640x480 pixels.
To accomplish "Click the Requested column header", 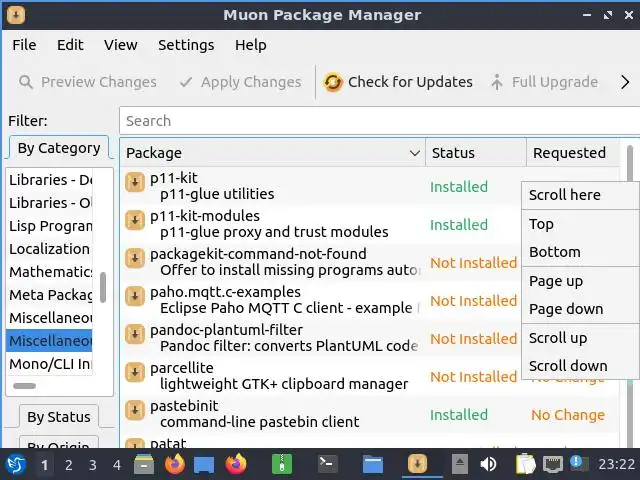I will point(573,153).
